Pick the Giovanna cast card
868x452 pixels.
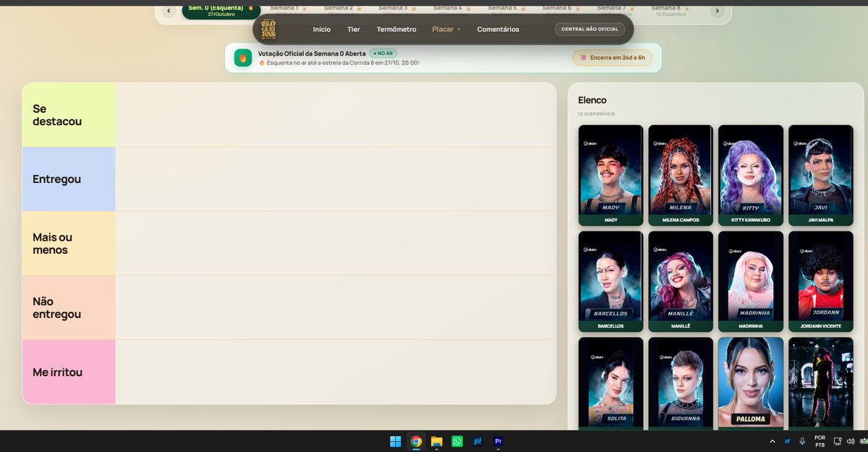681,383
